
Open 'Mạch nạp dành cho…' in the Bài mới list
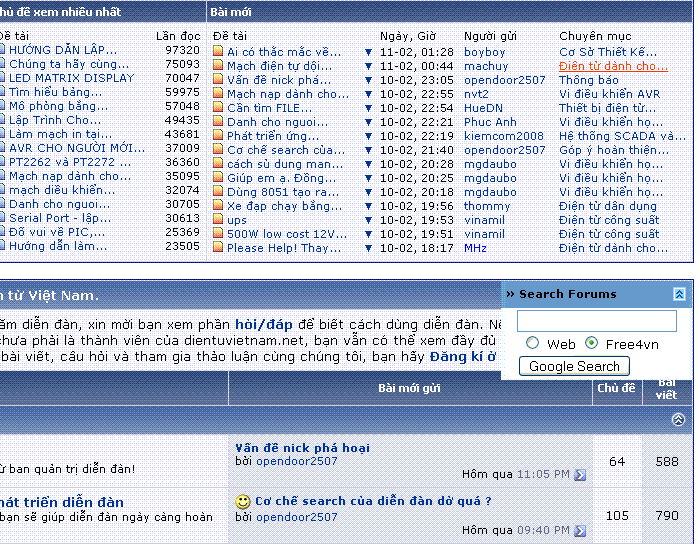[x=288, y=94]
